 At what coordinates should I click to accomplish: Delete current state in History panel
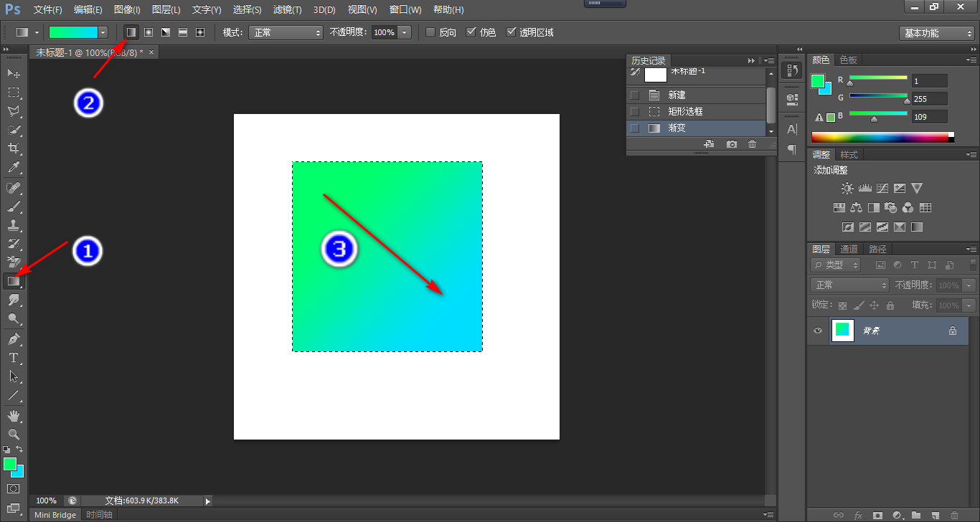click(752, 144)
